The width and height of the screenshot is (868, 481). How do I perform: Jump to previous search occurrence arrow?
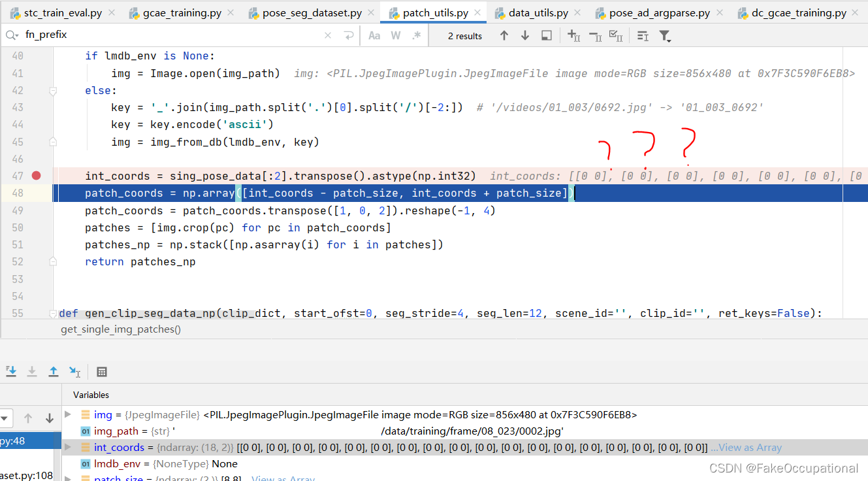(504, 36)
